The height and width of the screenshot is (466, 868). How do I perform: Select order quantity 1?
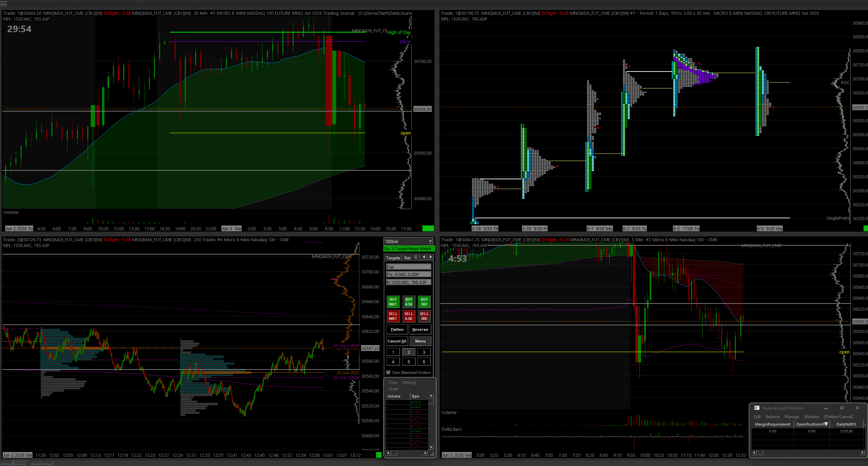(393, 352)
